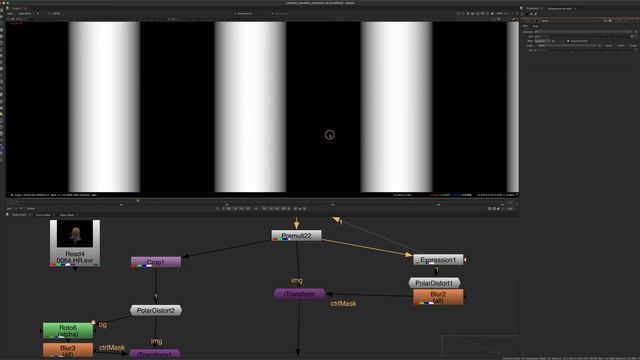Select the PolarDistort1 node
Viewport: 640px width, 360px height.
[x=434, y=283]
